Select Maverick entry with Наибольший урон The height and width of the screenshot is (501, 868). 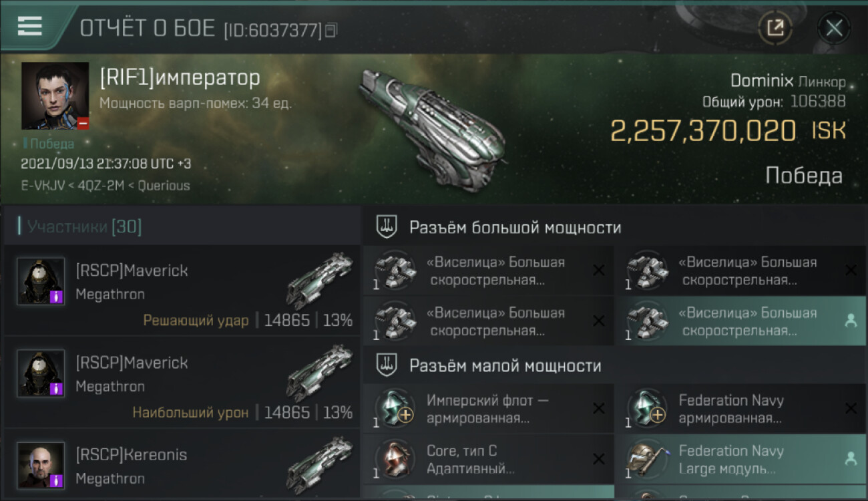click(x=182, y=382)
